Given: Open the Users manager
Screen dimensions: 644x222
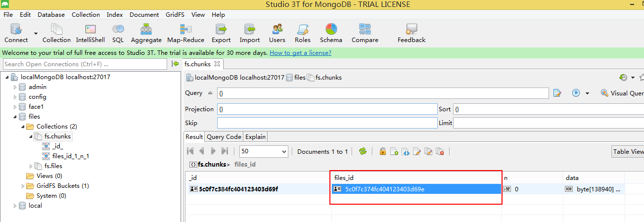Looking at the screenshot, I should (x=277, y=33).
